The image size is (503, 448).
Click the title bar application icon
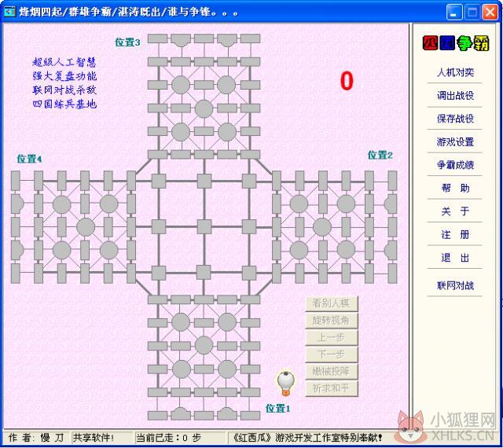9,12
